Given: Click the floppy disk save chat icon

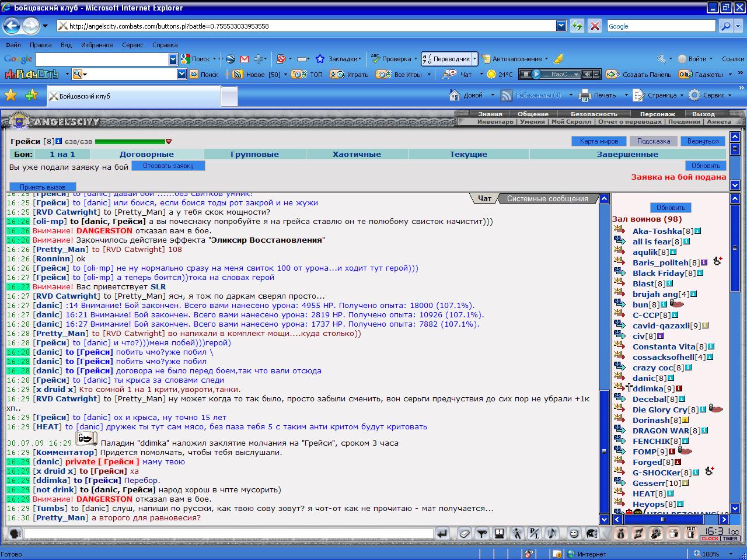Looking at the screenshot, I should pyautogui.click(x=499, y=533).
